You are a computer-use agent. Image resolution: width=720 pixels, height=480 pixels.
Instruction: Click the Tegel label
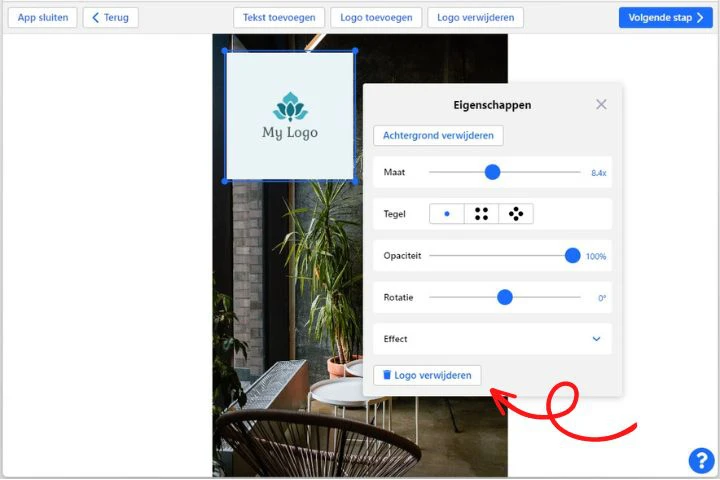[394, 214]
